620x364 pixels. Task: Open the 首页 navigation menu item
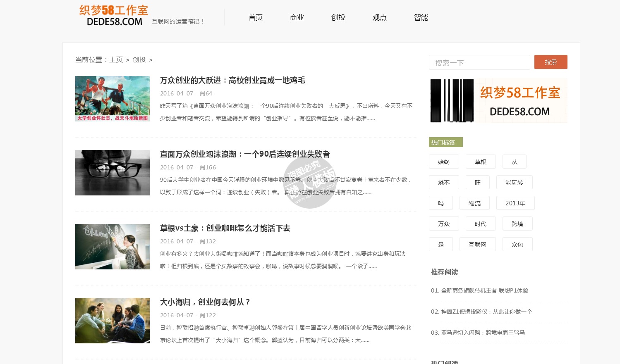256,17
